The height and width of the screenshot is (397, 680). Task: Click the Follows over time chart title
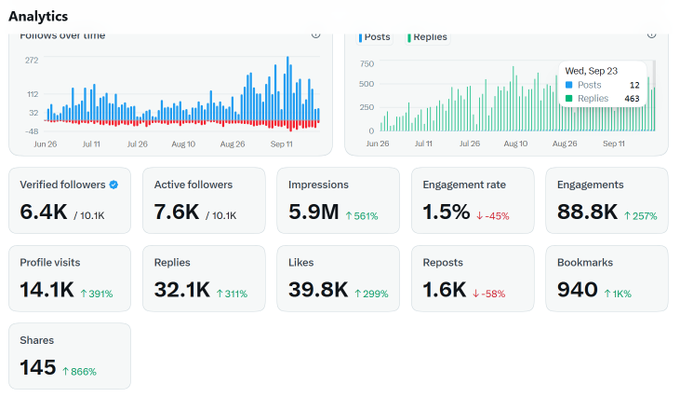point(62,36)
